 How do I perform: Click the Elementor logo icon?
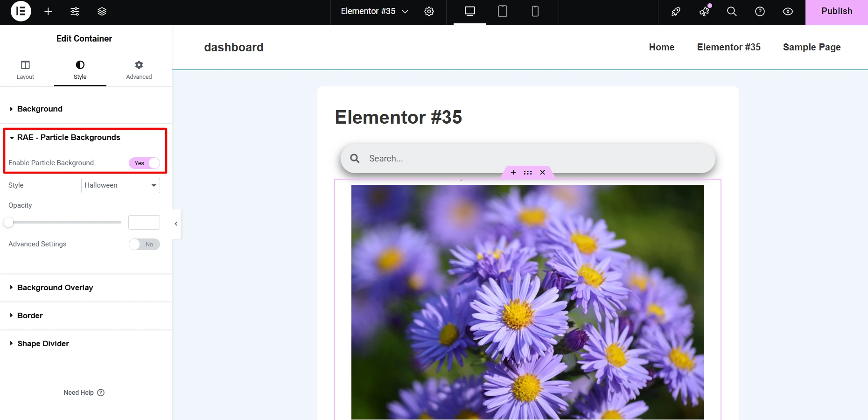[21, 11]
